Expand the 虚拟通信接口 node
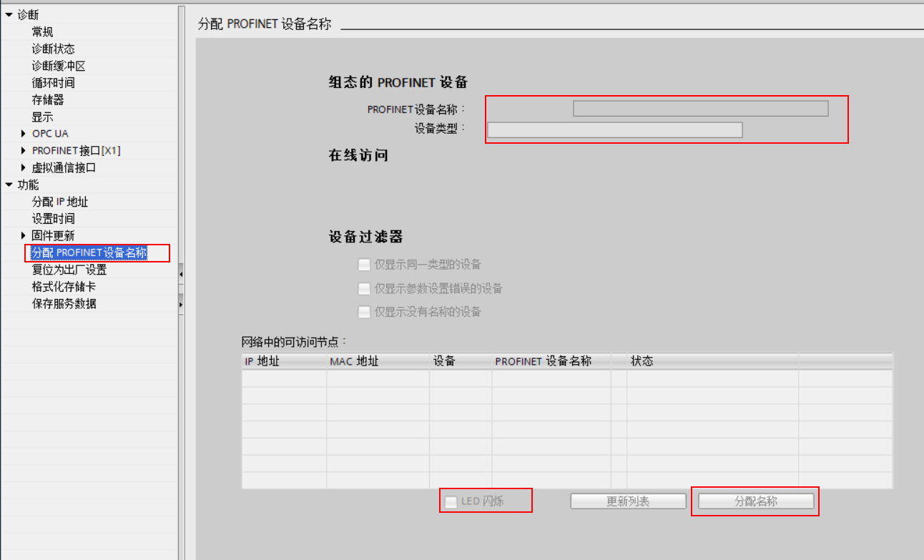 click(x=22, y=167)
